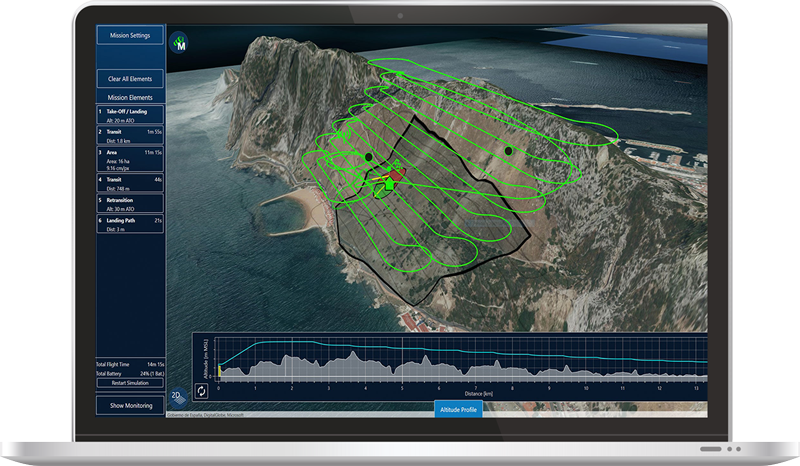This screenshot has width=800, height=466.
Task: Select mission element 2 Transit 1.8 km
Action: pos(130,135)
